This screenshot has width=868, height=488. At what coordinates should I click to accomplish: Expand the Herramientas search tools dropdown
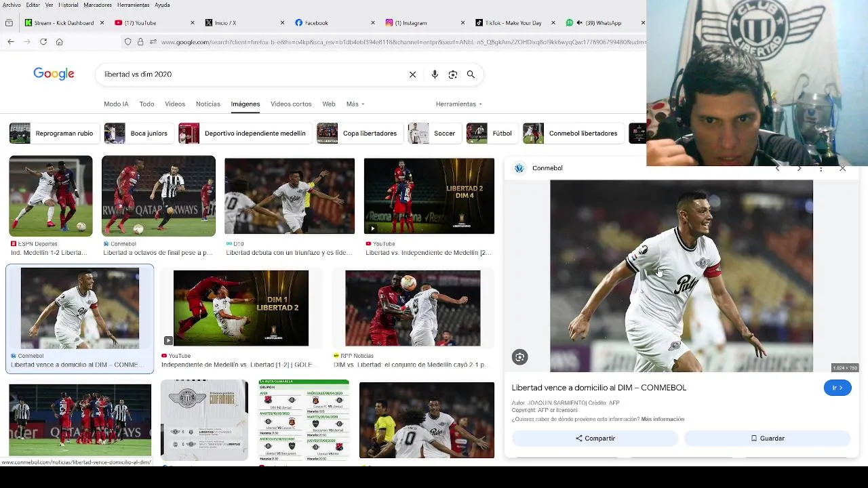459,104
